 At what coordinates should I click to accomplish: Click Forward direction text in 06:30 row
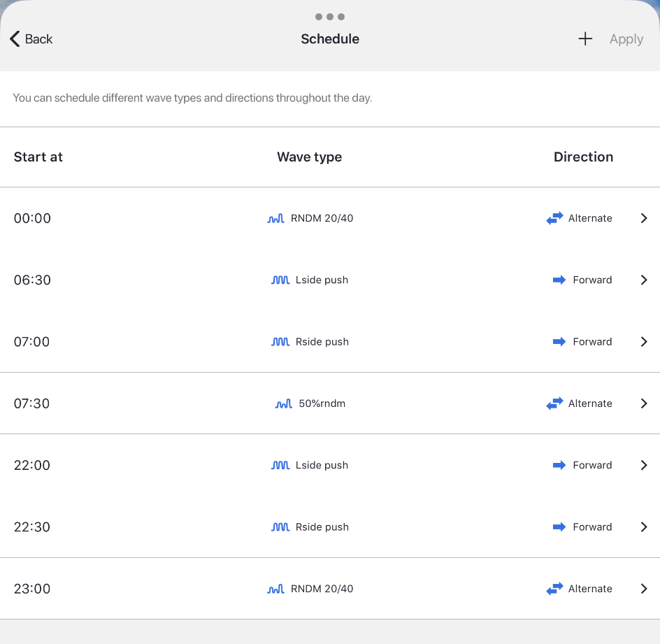pyautogui.click(x=592, y=280)
